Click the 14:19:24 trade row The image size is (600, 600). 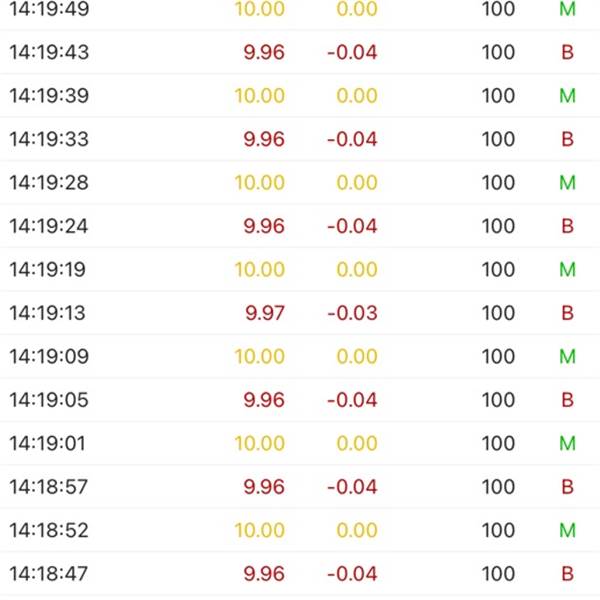coord(300,226)
